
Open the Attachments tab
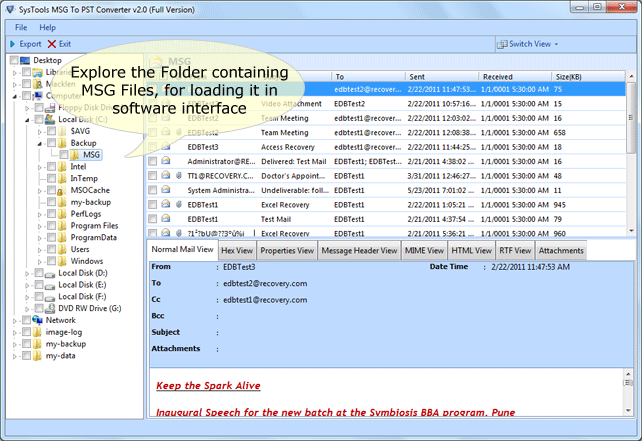[x=561, y=251]
